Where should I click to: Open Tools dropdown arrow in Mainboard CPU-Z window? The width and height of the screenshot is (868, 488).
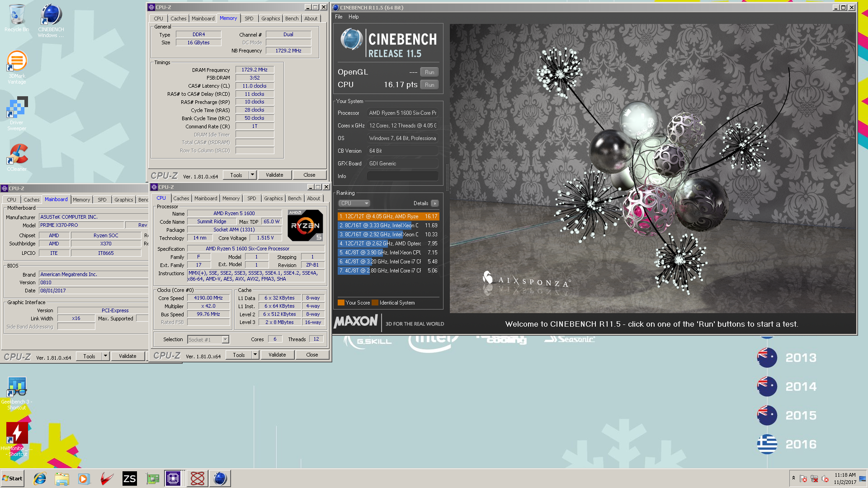105,356
